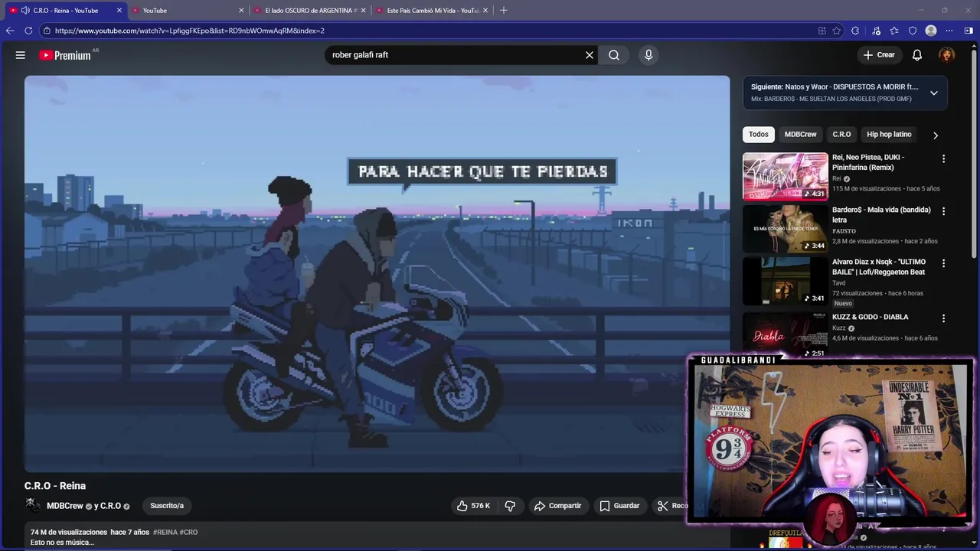
Task: Start voice search with microphone
Action: tap(648, 55)
